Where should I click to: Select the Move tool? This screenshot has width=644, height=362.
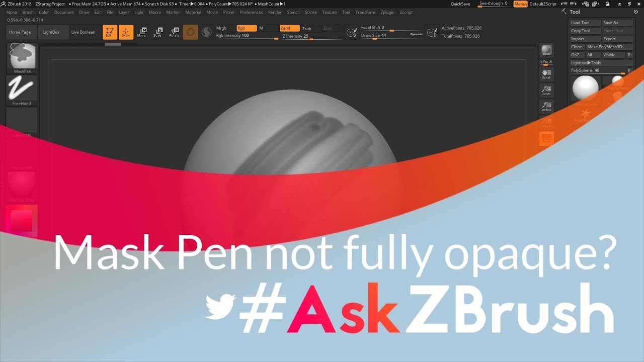142,32
